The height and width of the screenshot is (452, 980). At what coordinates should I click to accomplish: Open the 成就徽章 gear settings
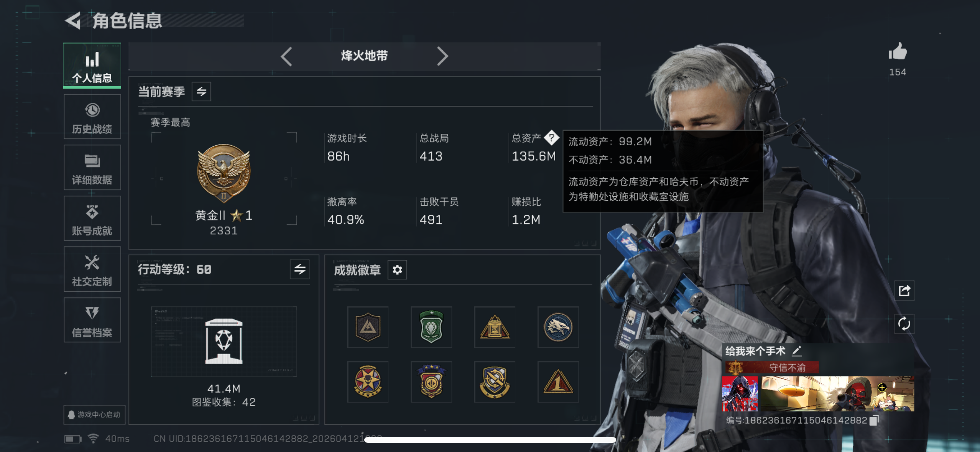397,270
